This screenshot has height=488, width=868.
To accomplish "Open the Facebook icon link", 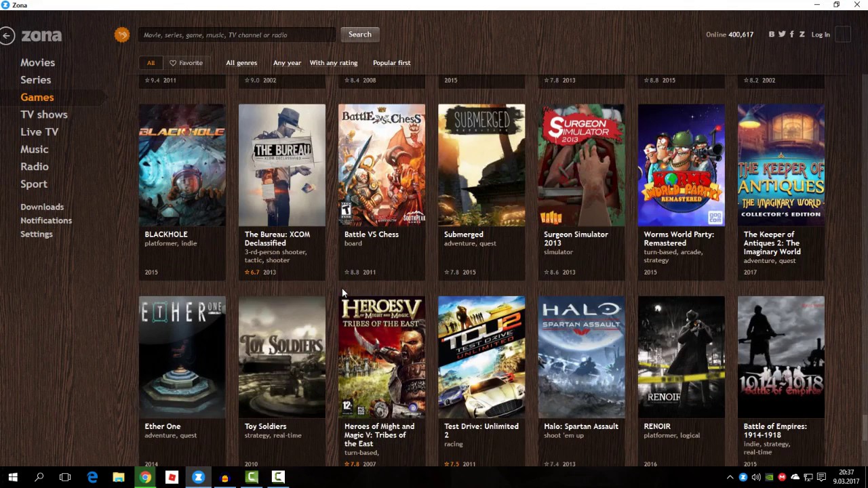I will click(791, 35).
